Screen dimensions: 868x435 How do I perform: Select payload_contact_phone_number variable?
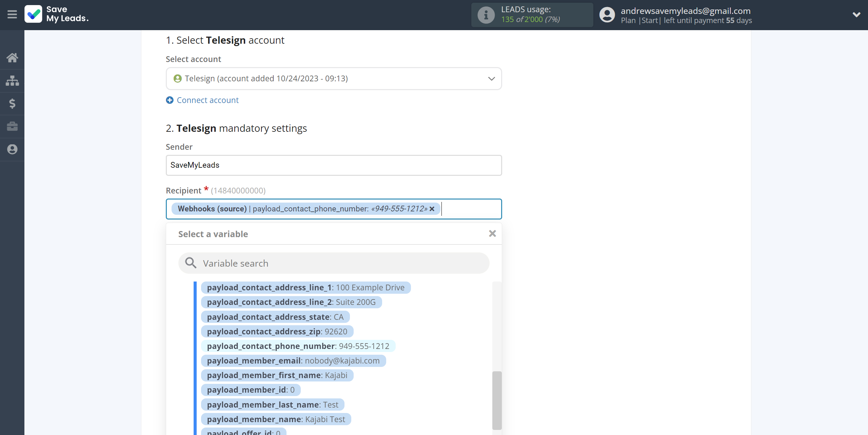tap(298, 346)
